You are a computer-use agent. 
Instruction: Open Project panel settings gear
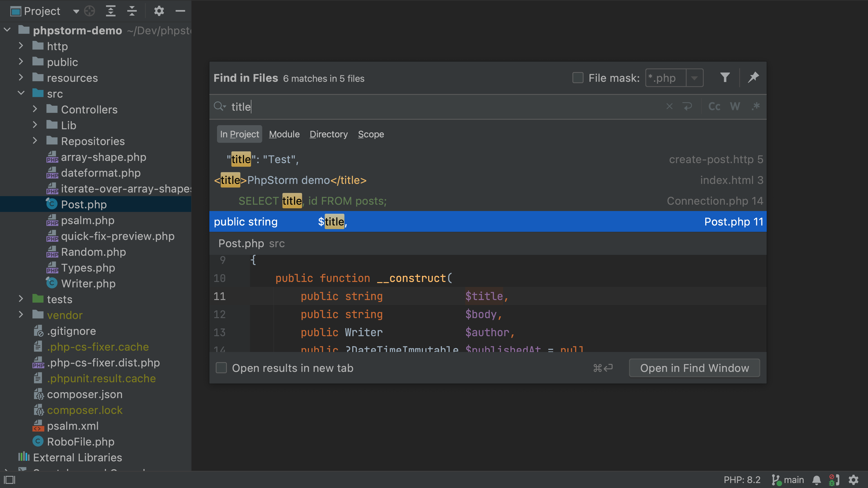click(159, 11)
